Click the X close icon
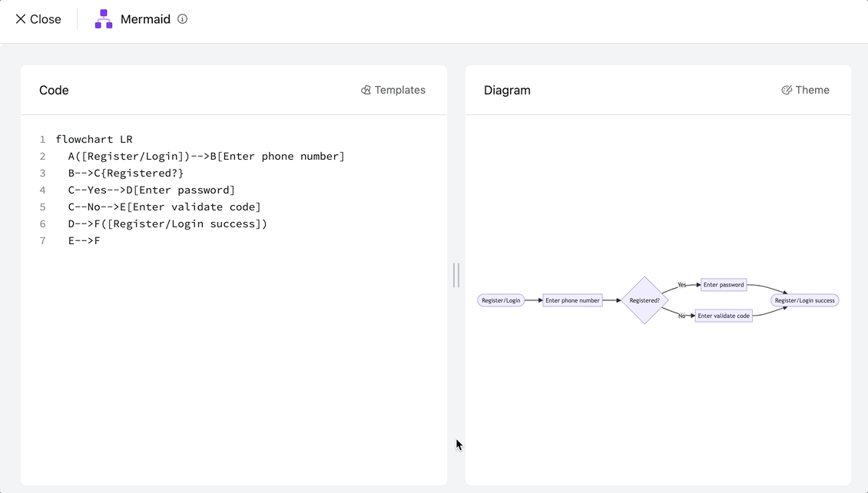 (21, 19)
